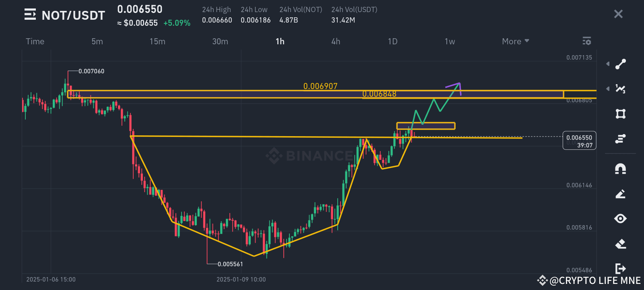This screenshot has width=644, height=290.
Task: Switch to the 1D timeframe tab
Action: coord(392,41)
